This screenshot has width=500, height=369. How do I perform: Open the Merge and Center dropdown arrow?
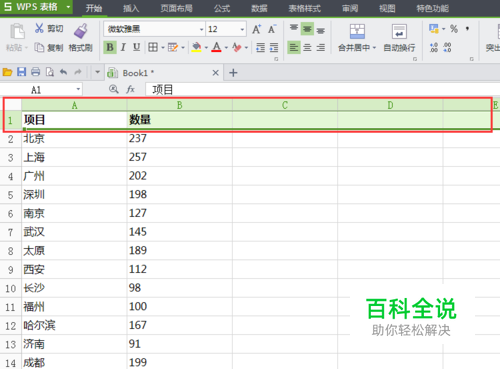point(374,48)
